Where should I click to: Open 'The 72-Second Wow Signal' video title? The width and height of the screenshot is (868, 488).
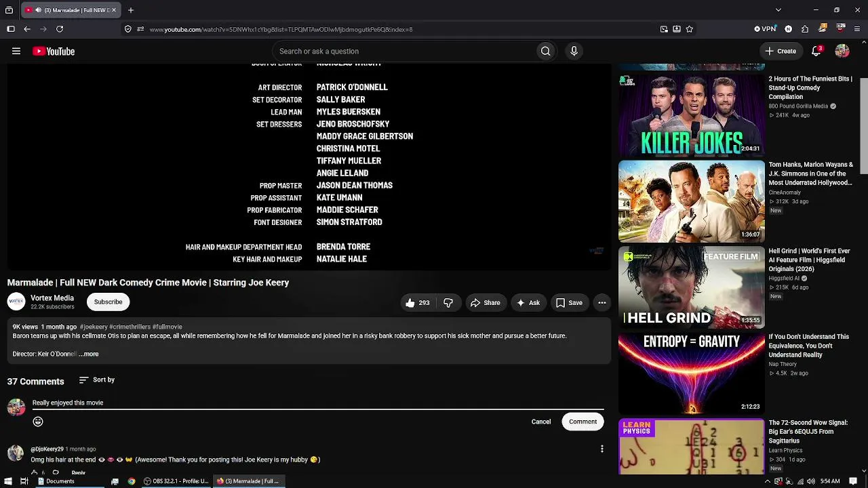[808, 432]
